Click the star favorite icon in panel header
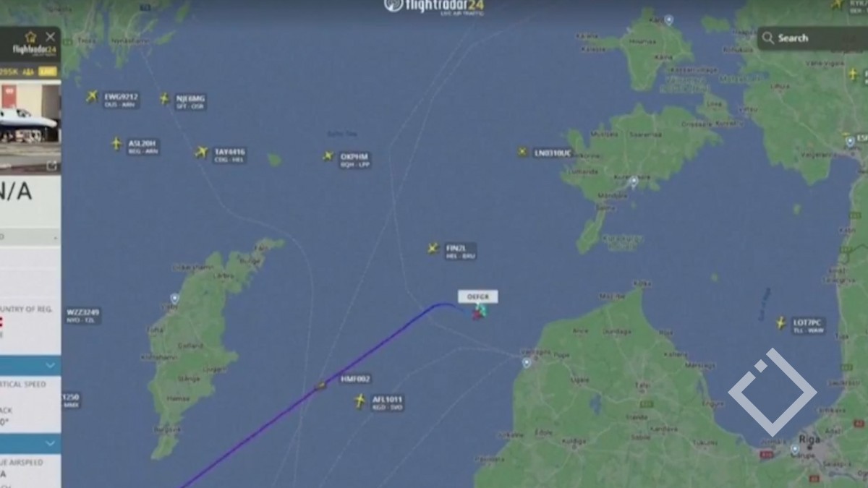This screenshot has height=488, width=868. coord(30,37)
